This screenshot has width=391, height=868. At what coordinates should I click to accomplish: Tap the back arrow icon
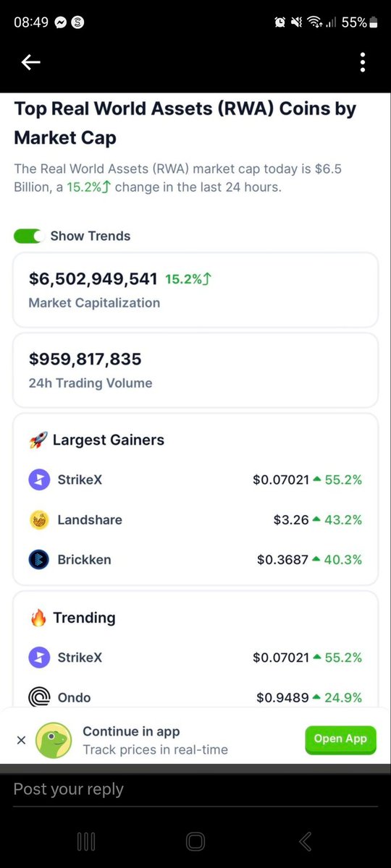click(30, 63)
